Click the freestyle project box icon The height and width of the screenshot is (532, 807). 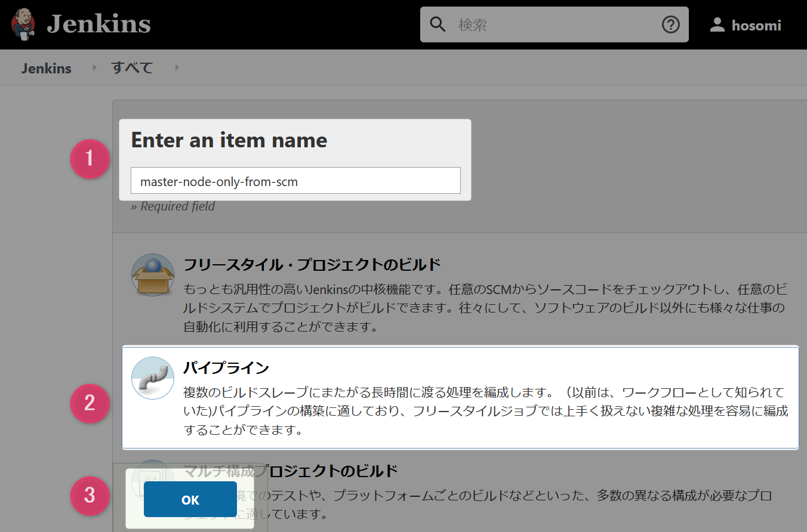153,275
